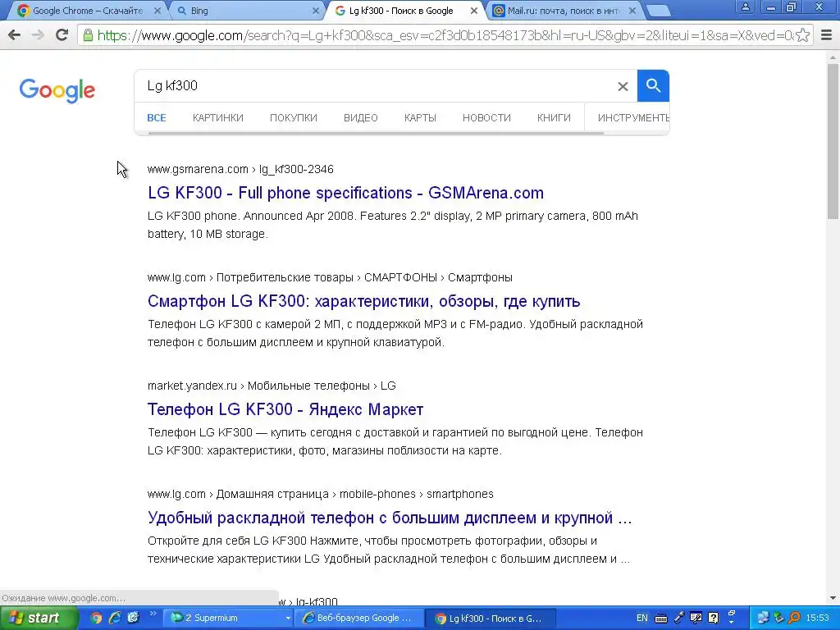Viewport: 840px width, 630px height.
Task: Open the on-screen keyboard tray icon
Action: coord(661,619)
